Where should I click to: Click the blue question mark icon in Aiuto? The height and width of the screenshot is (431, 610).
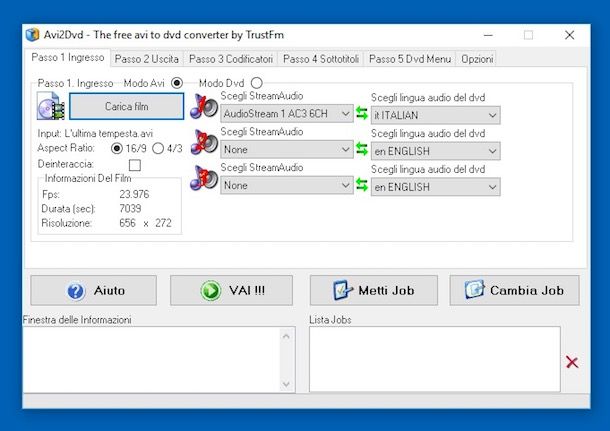point(76,291)
